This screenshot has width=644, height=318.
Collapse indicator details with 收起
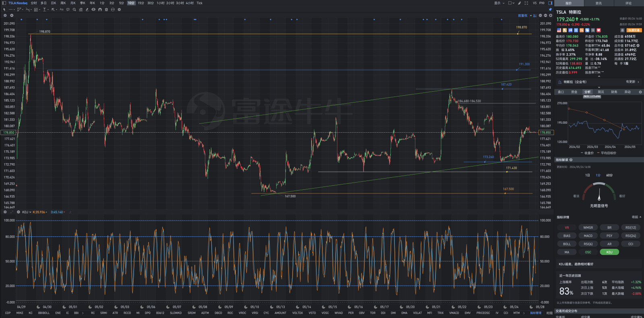pos(636,217)
